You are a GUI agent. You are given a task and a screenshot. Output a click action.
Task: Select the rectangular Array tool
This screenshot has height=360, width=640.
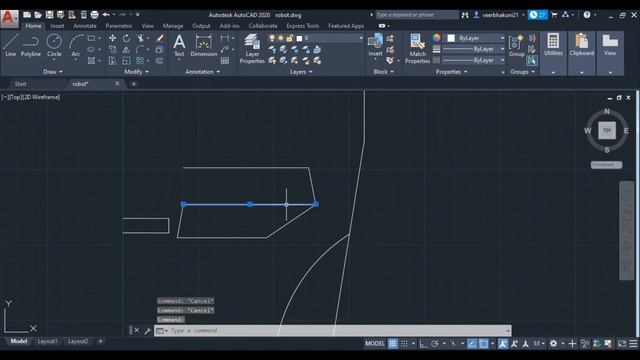(x=140, y=61)
